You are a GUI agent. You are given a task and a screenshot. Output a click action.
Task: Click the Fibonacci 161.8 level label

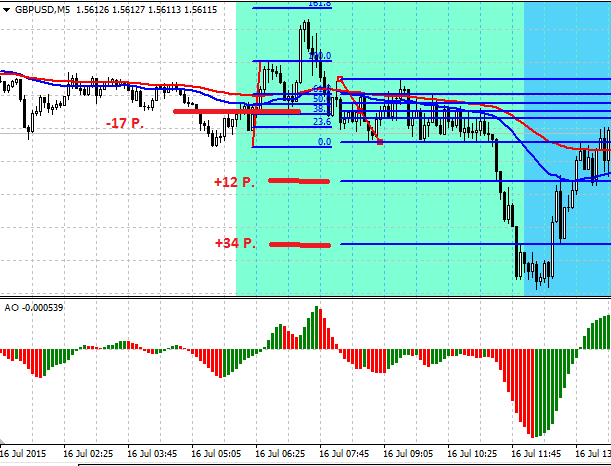[x=320, y=4]
